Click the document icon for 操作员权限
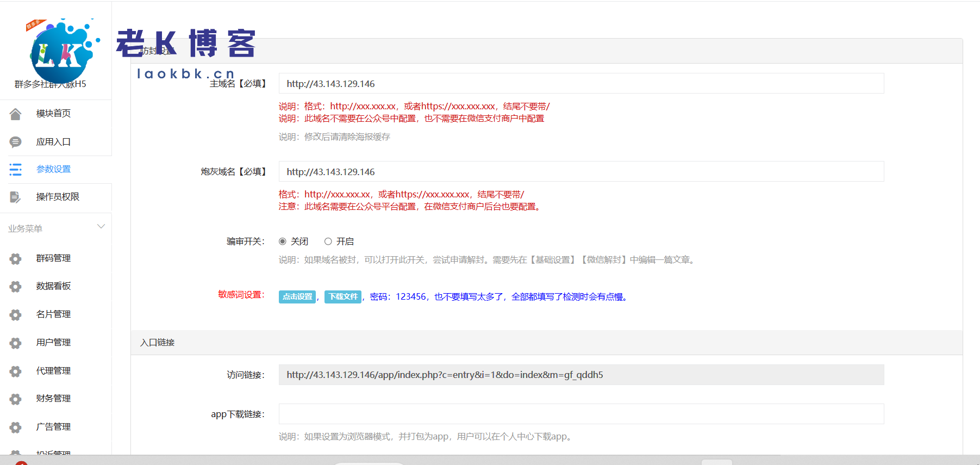980x465 pixels. (x=15, y=197)
